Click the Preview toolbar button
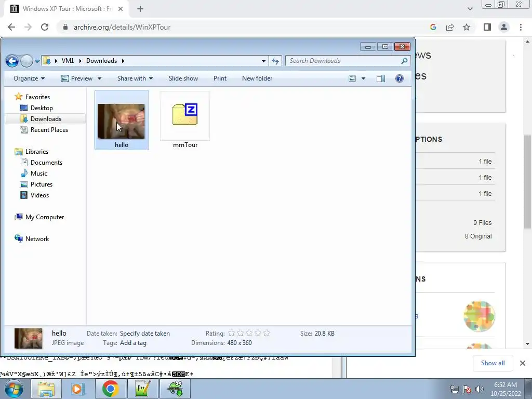Image resolution: width=532 pixels, height=399 pixels. tap(76, 78)
